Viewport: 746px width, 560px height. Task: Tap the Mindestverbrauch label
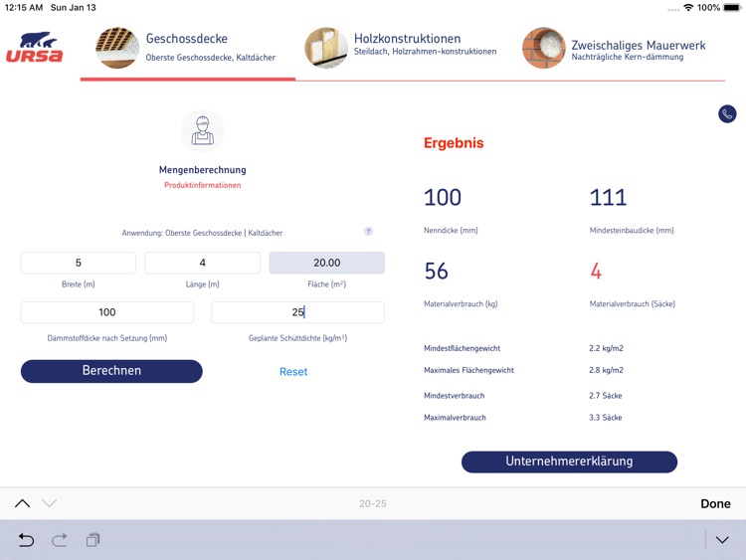point(454,395)
